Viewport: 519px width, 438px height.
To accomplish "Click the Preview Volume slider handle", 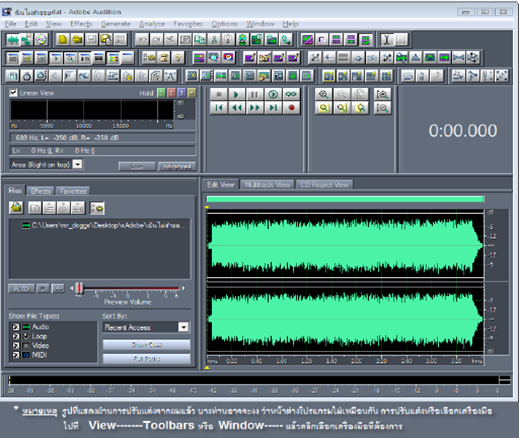I will [79, 288].
